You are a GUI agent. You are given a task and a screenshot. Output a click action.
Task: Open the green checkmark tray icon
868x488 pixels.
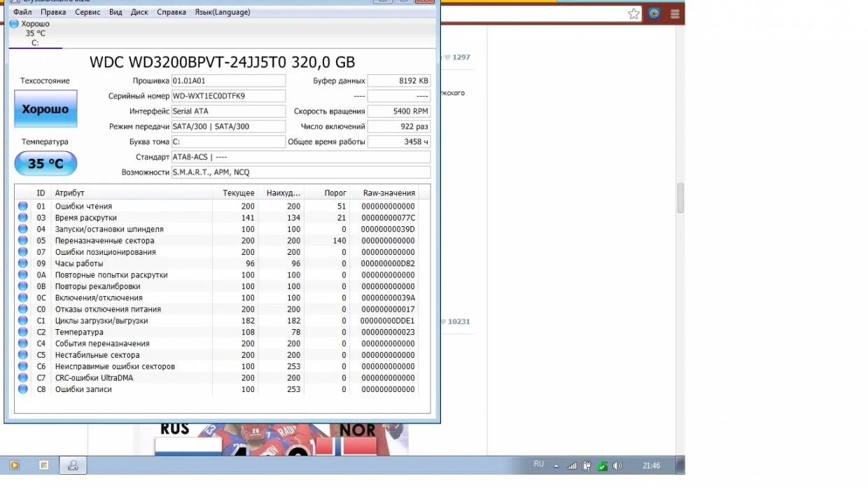(x=601, y=466)
